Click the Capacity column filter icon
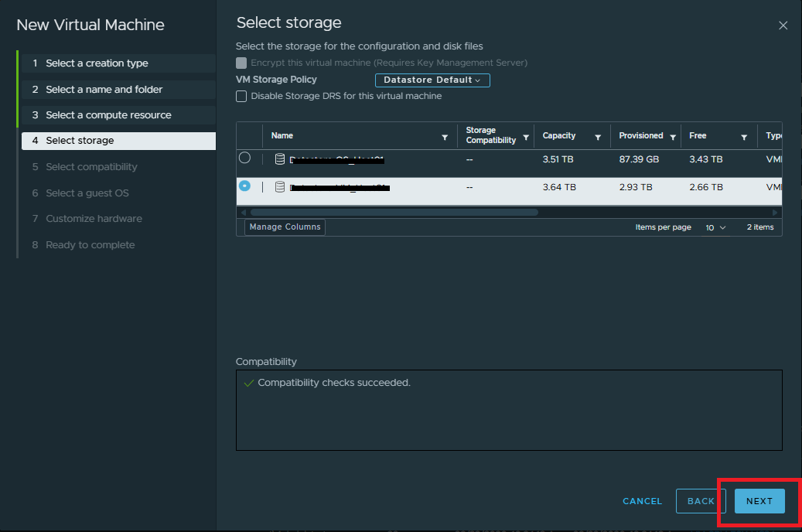This screenshot has height=532, width=802. (598, 137)
